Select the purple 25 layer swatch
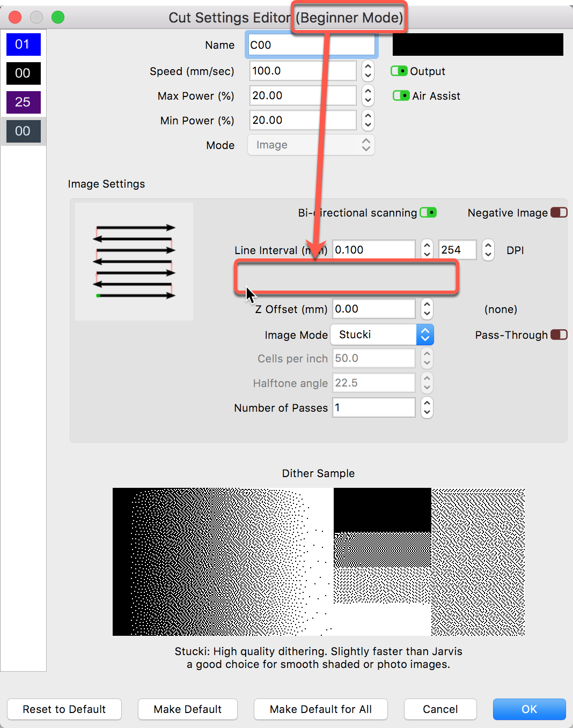 click(x=23, y=102)
